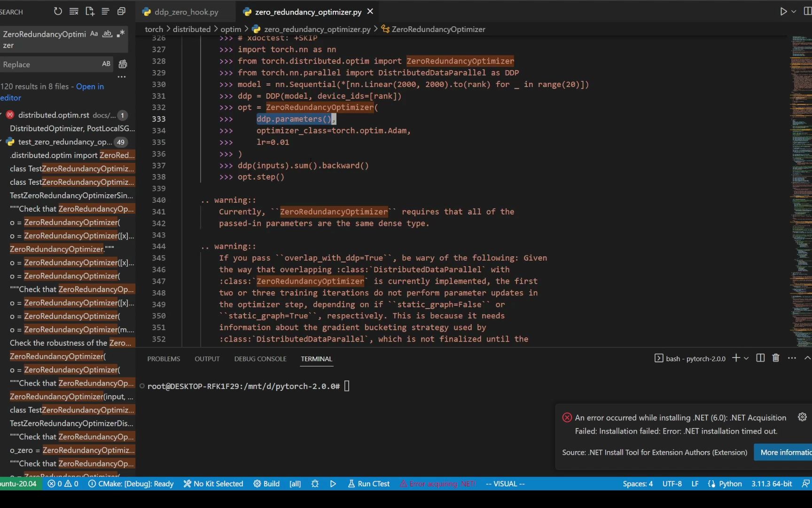Toggle Preserve Case in Replace field

click(106, 64)
